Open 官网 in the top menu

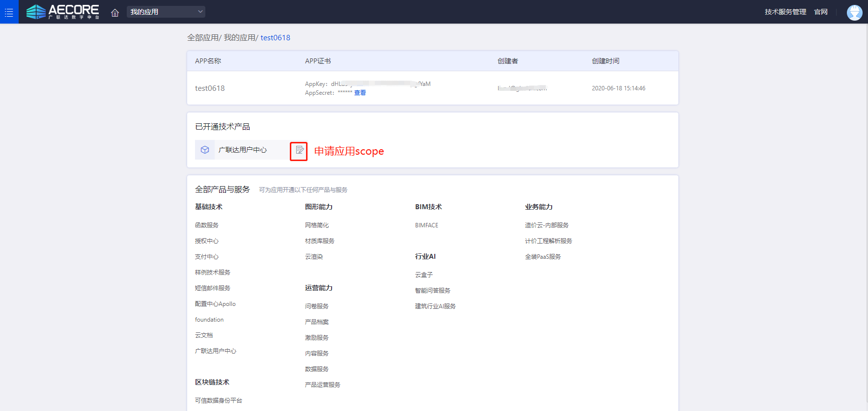pos(821,12)
